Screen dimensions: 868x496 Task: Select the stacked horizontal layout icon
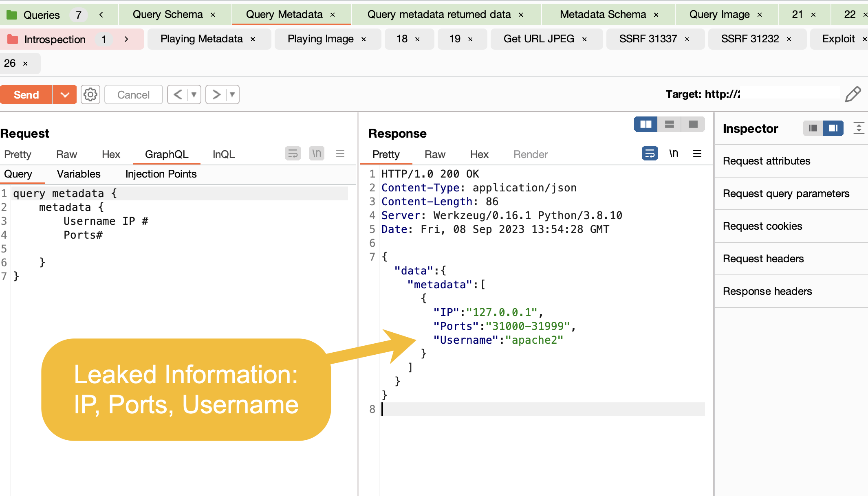point(669,124)
